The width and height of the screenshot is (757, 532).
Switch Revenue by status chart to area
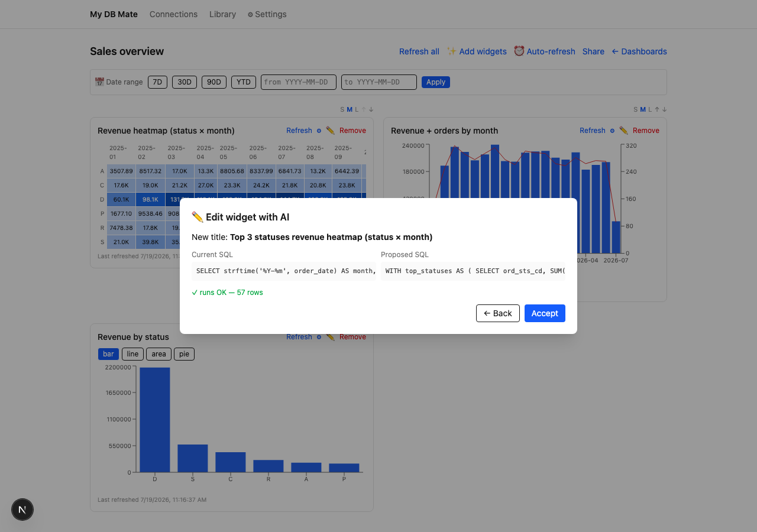click(x=158, y=354)
